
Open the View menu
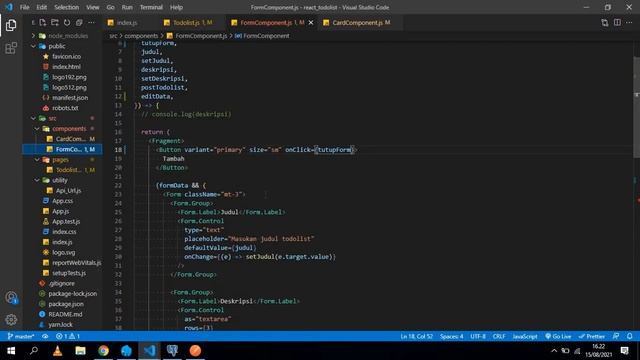(93, 7)
